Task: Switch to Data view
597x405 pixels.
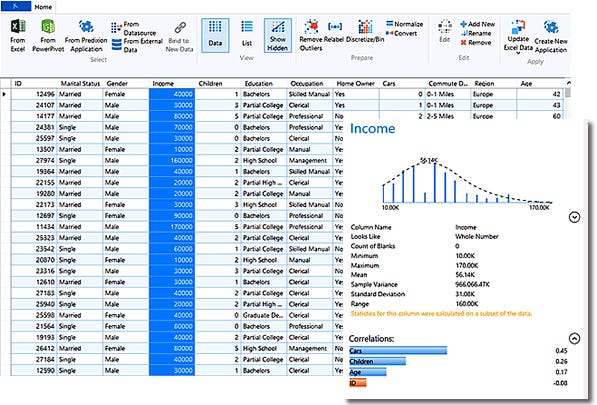Action: 215,35
